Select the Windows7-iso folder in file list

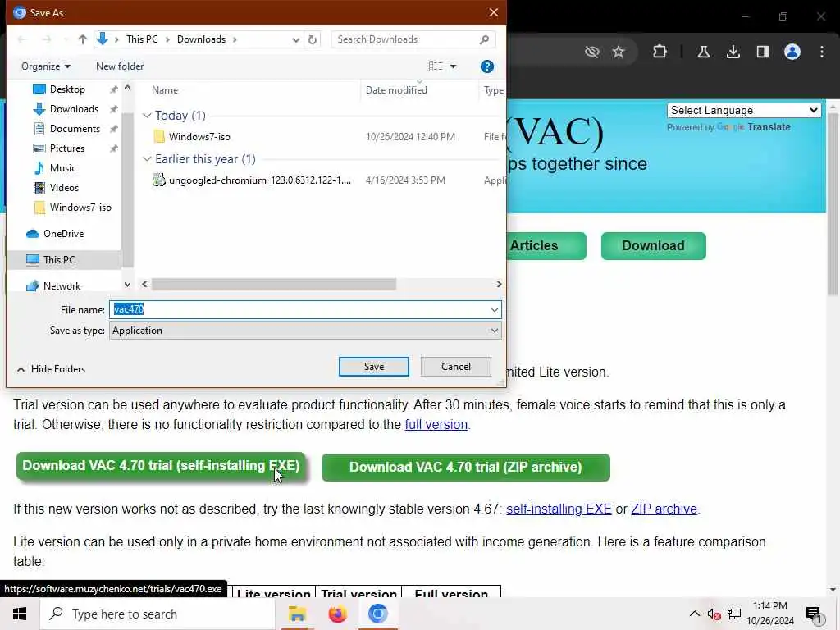point(199,137)
